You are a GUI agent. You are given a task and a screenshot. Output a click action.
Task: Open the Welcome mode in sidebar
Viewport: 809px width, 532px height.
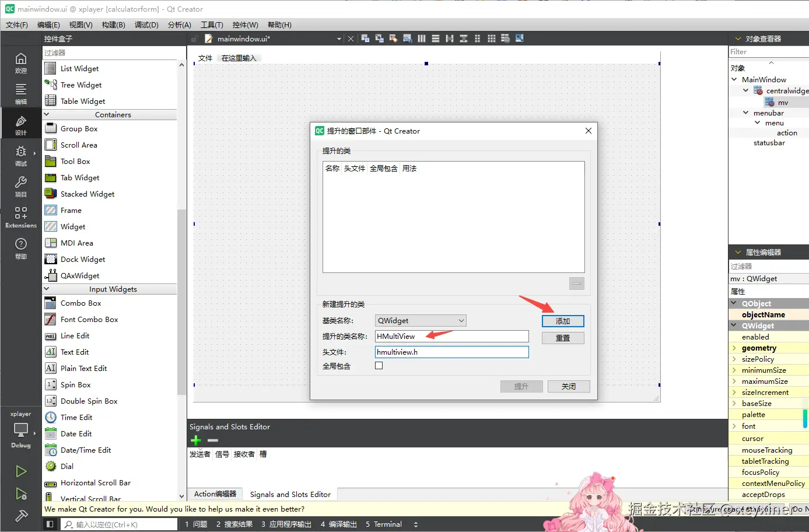[20, 62]
